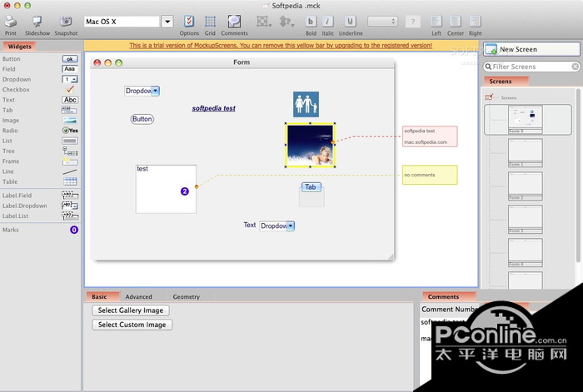Align text Left
The width and height of the screenshot is (583, 392).
coord(436,22)
